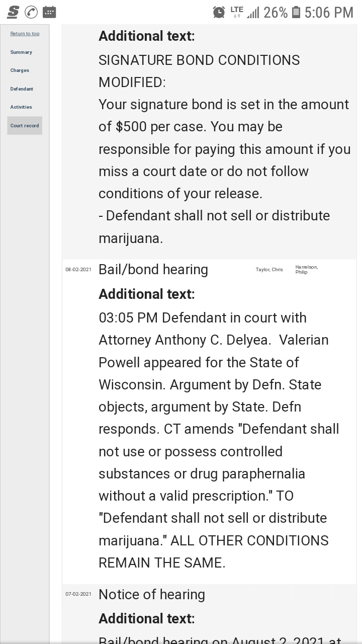
Task: Jump to the Summary section
Action: pyautogui.click(x=21, y=52)
